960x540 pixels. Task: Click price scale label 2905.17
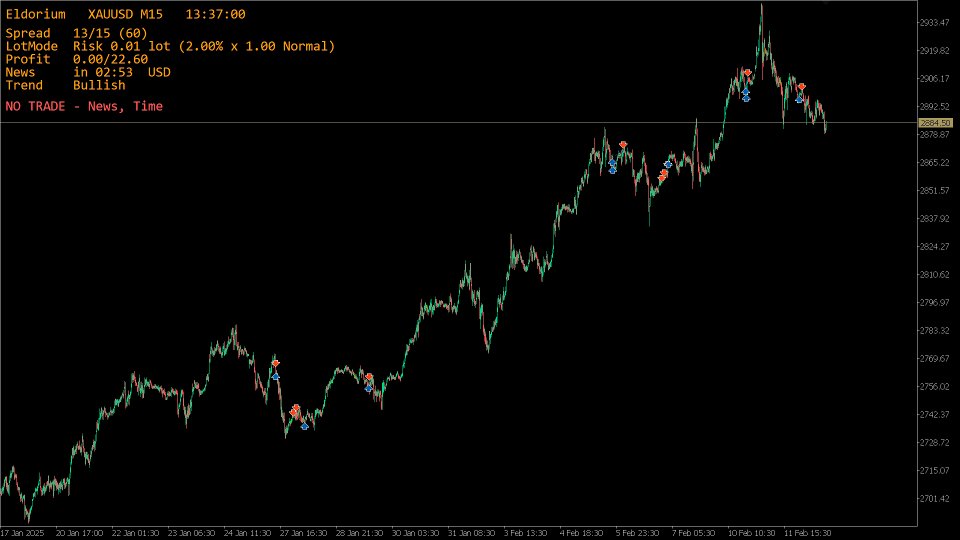[x=934, y=78]
